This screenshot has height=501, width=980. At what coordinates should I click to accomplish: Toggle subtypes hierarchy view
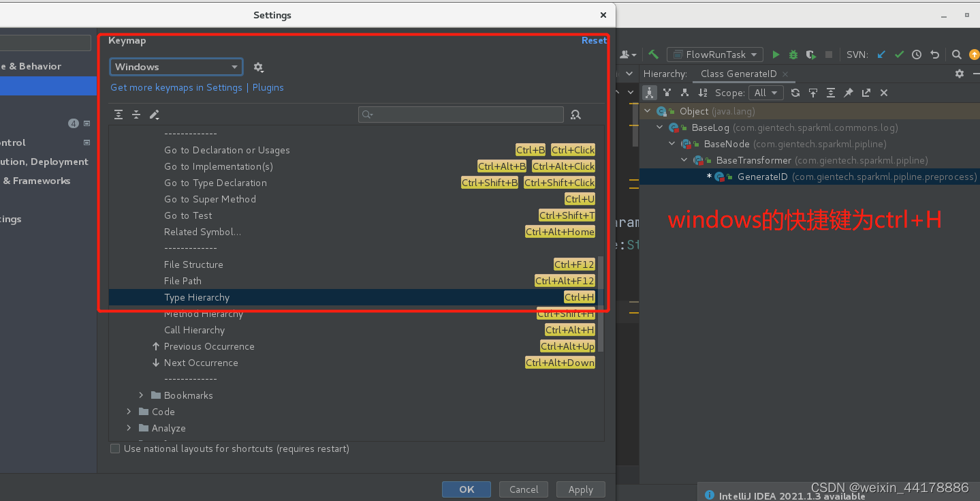click(683, 93)
